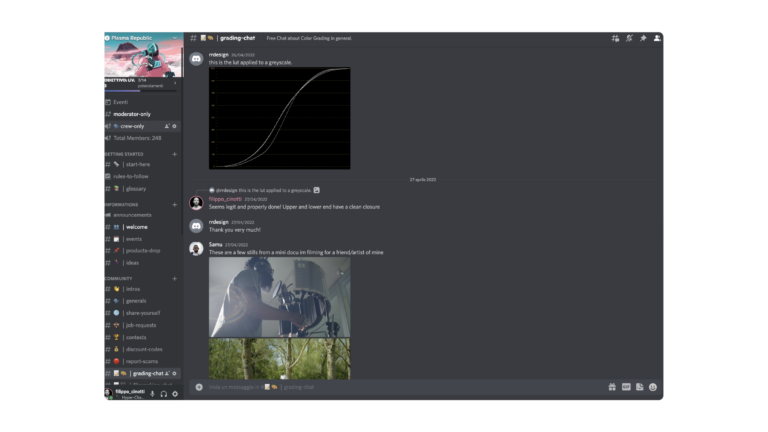Mute the microphone in user panel
This screenshot has width=768, height=432.
152,393
